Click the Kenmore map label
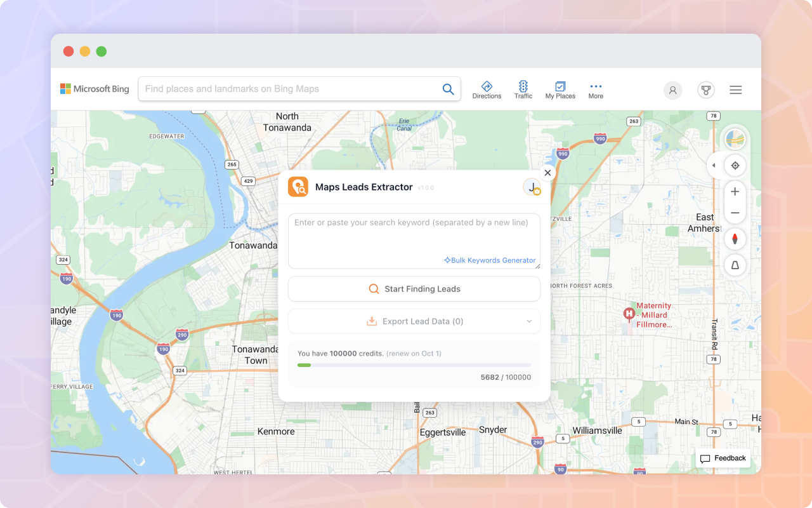This screenshot has height=508, width=812. tap(276, 432)
